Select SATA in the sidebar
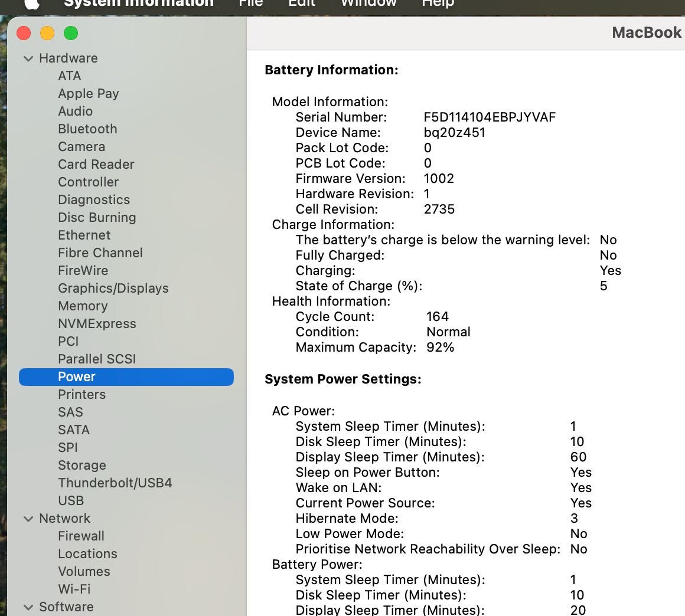 pyautogui.click(x=74, y=430)
